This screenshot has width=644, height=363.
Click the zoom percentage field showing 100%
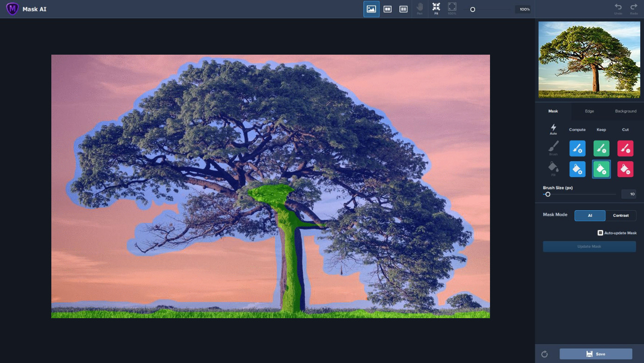523,9
